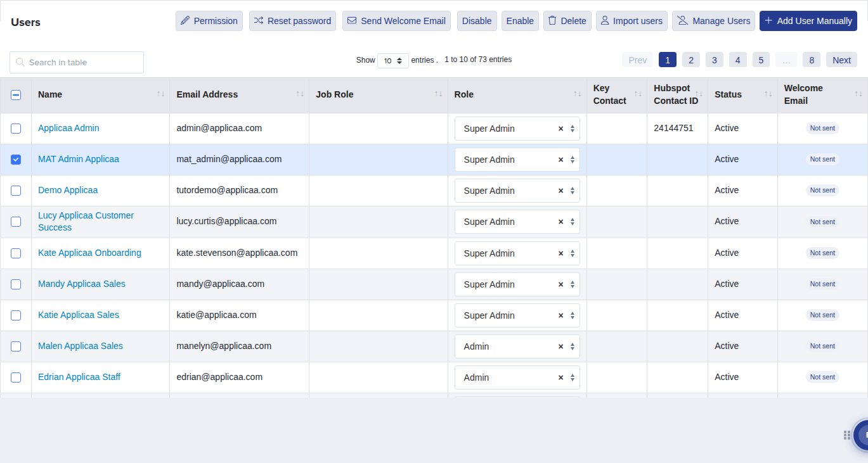
Task: Click the grid drag handle near bottom right
Action: 847,435
